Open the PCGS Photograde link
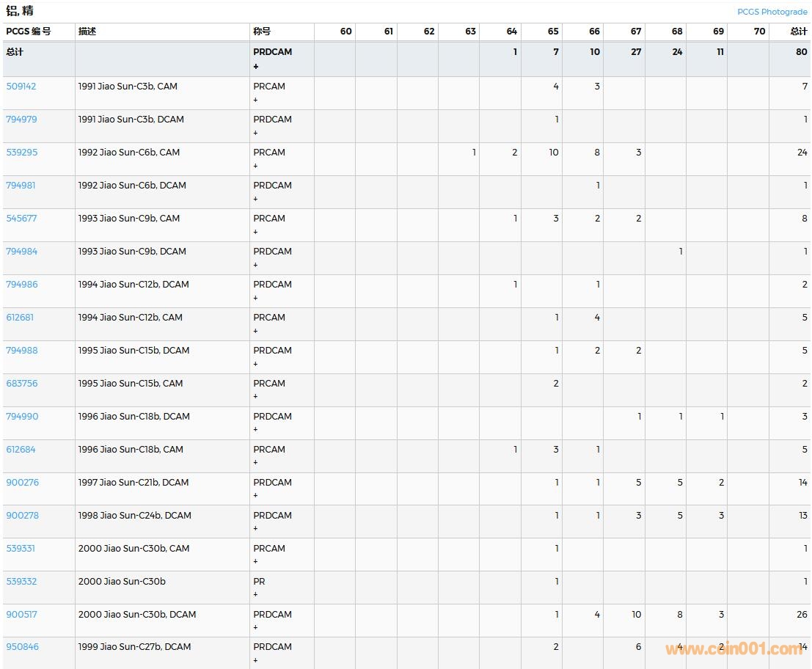This screenshot has width=812, height=669. [772, 12]
